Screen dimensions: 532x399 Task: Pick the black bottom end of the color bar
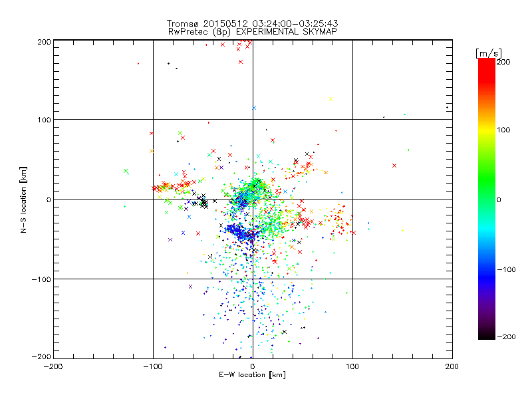487,335
